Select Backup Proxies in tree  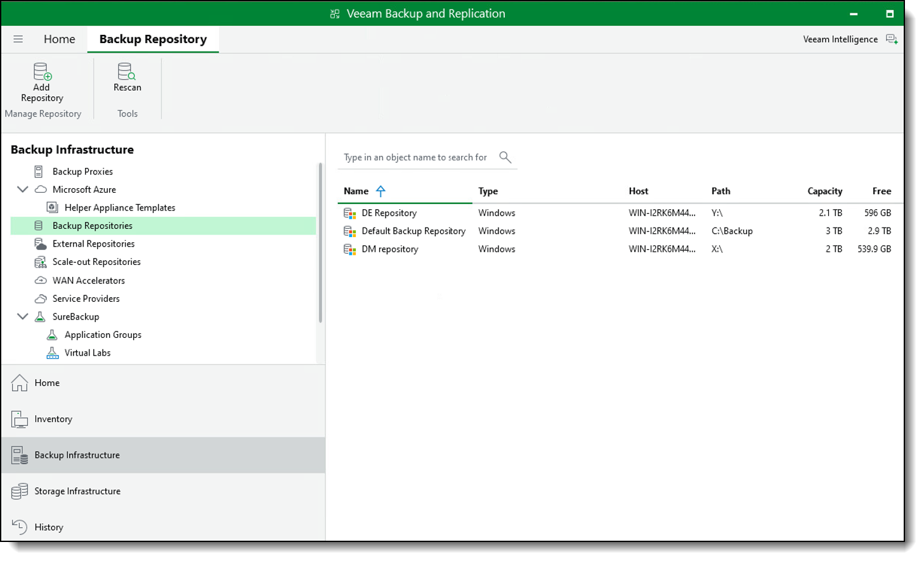click(x=82, y=171)
